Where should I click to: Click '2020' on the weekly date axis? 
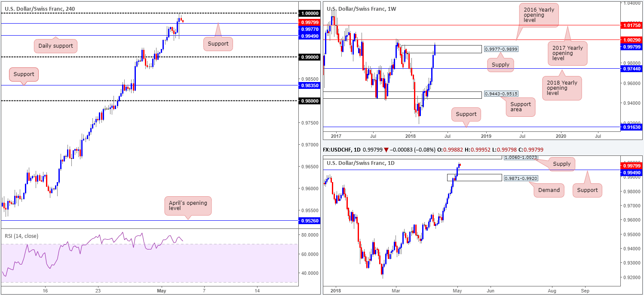(561, 135)
